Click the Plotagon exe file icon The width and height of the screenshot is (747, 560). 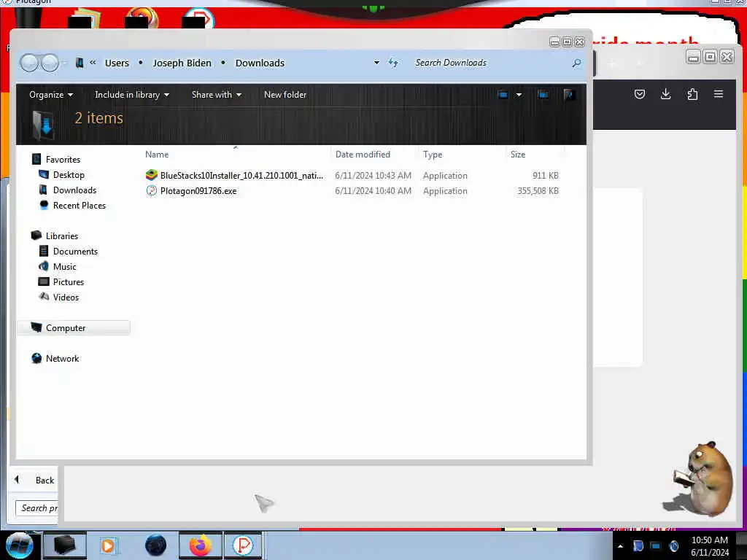click(152, 190)
